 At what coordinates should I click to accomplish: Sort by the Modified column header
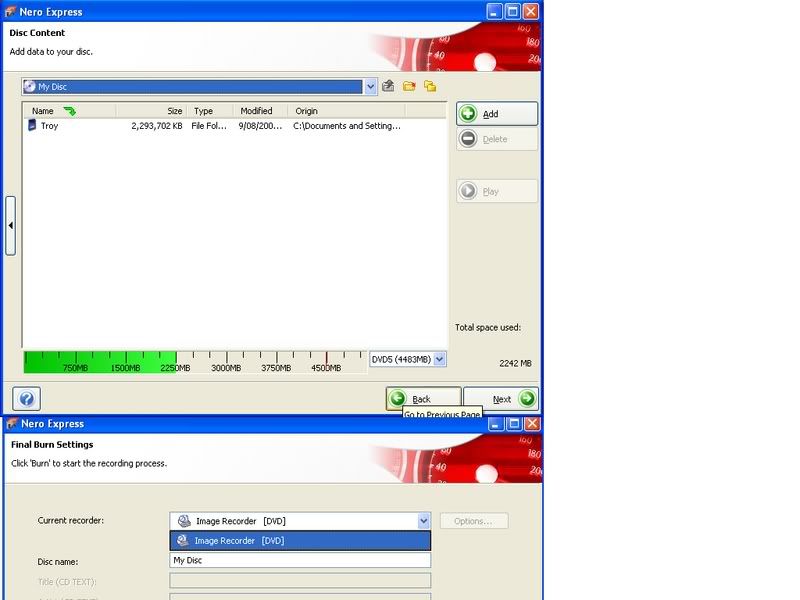[261, 111]
